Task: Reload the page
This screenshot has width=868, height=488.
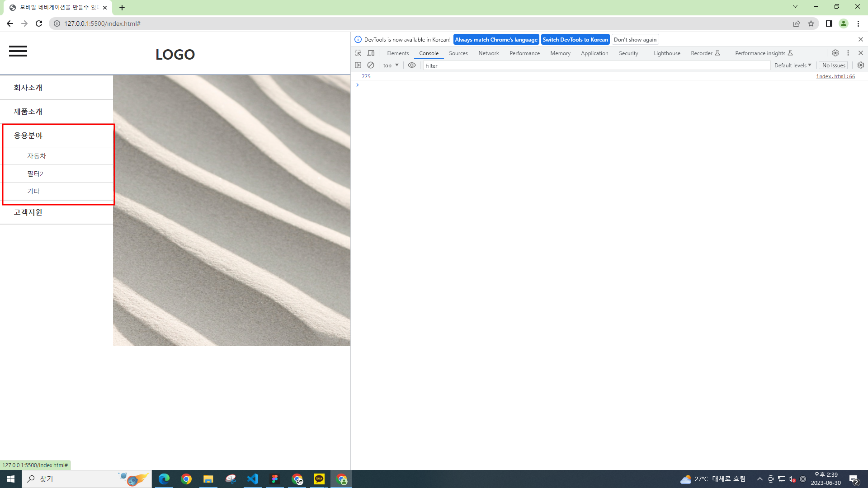Action: (39, 23)
